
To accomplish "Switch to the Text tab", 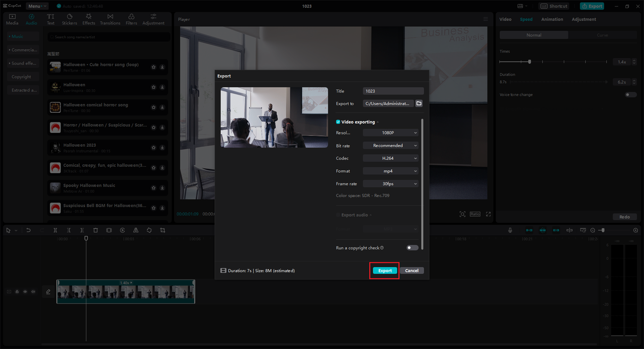I will tap(51, 19).
